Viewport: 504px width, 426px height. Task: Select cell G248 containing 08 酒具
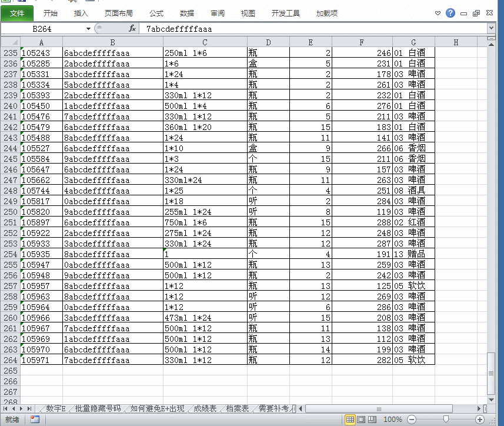(x=413, y=191)
